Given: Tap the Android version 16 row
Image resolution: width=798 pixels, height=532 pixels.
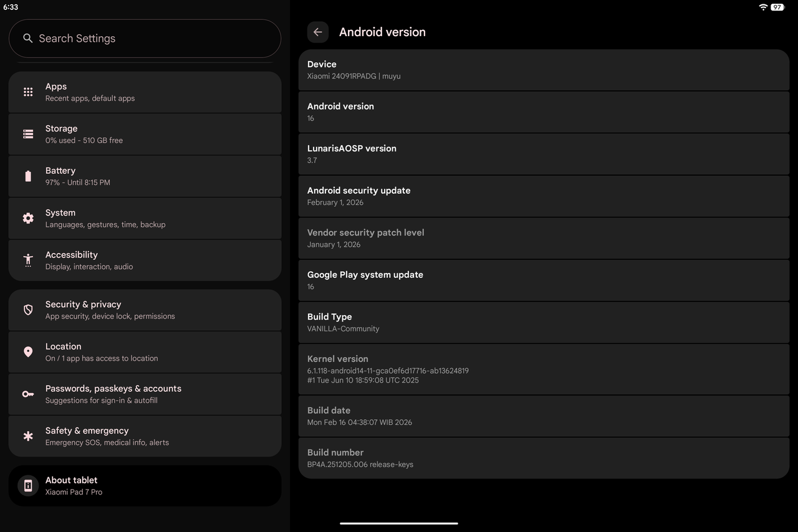Looking at the screenshot, I should tap(544, 112).
